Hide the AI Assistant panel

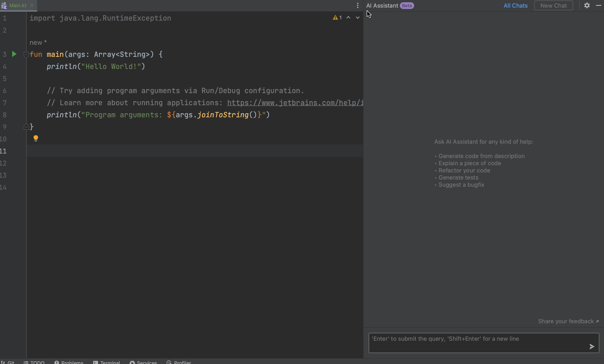(x=598, y=5)
